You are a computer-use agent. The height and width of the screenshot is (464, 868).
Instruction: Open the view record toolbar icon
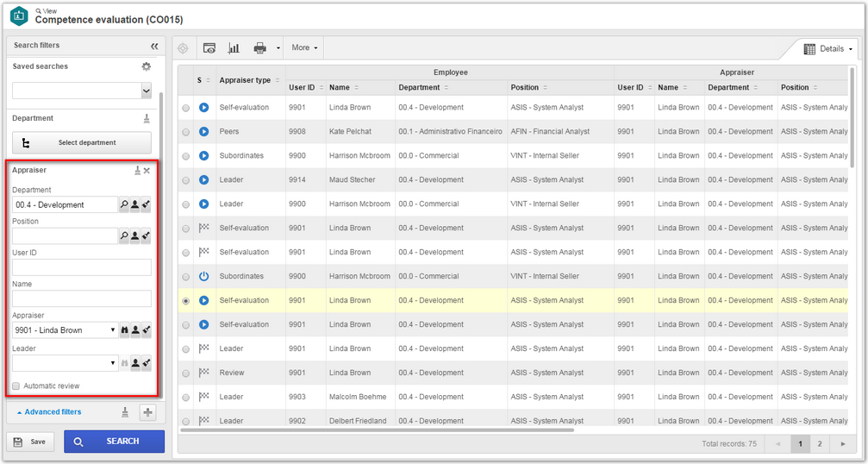click(x=209, y=48)
